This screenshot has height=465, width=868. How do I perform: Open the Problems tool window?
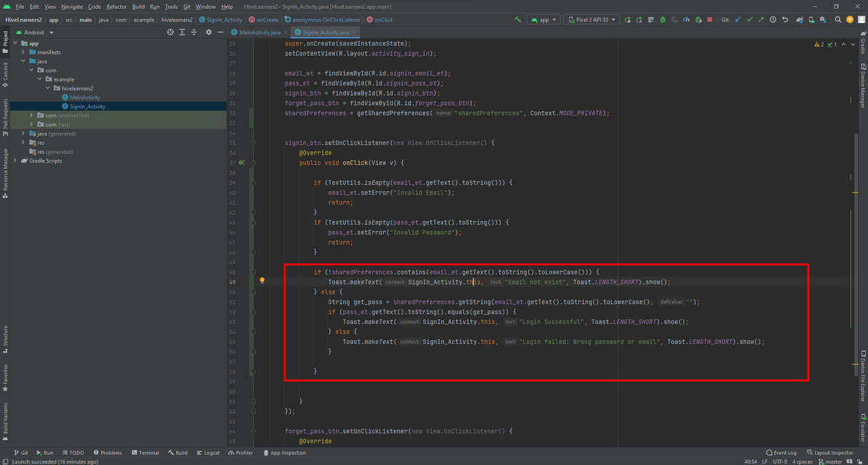[x=108, y=453]
